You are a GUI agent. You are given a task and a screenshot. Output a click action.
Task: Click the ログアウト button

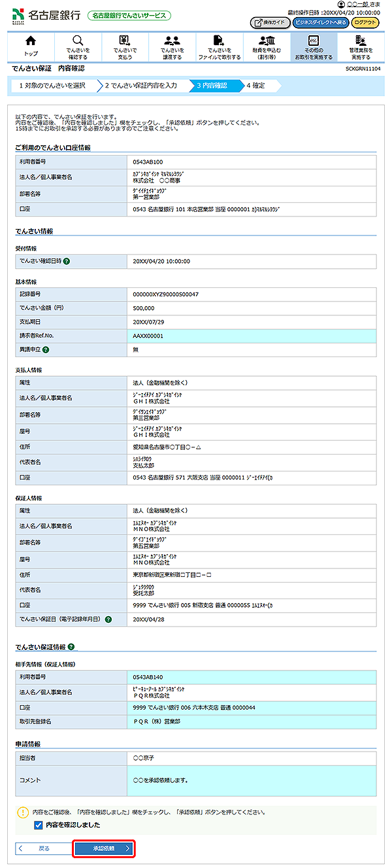pos(365,23)
